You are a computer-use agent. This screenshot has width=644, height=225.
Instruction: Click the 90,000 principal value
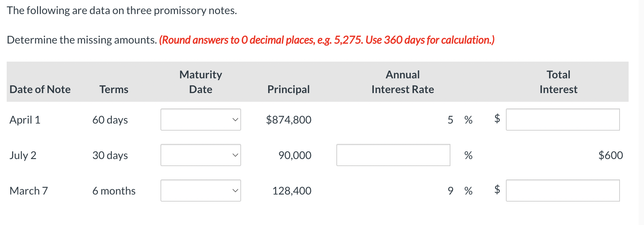[295, 155]
